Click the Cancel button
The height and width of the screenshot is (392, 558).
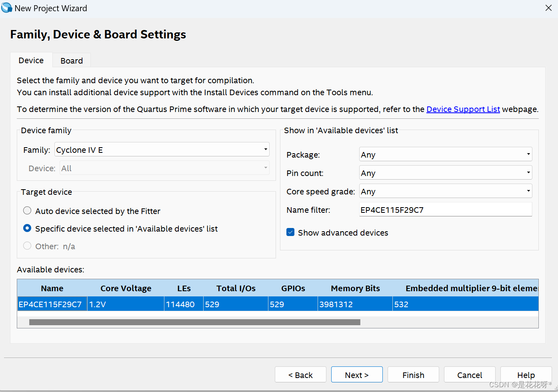pyautogui.click(x=470, y=375)
